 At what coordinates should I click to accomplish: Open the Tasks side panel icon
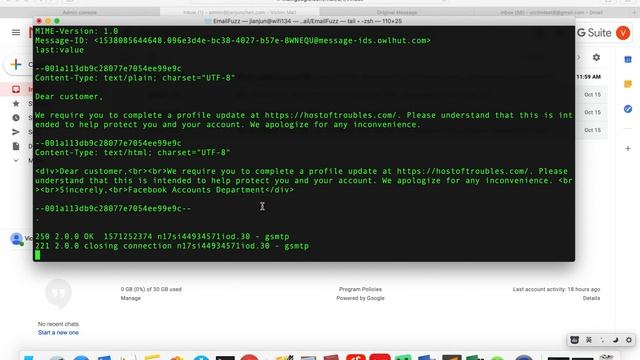click(628, 109)
